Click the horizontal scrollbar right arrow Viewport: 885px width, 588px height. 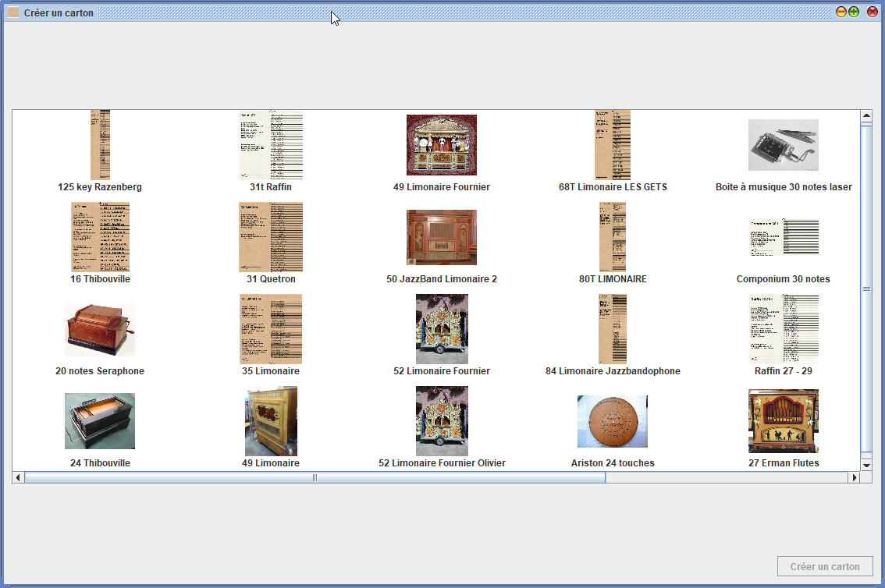pyautogui.click(x=853, y=477)
